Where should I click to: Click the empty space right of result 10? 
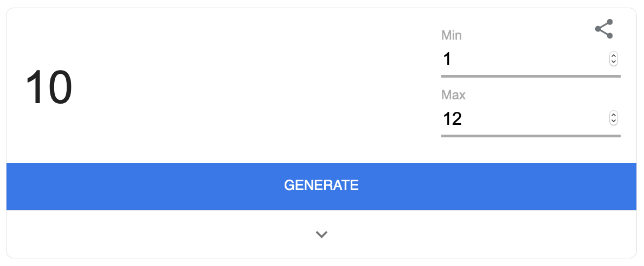pos(255,87)
